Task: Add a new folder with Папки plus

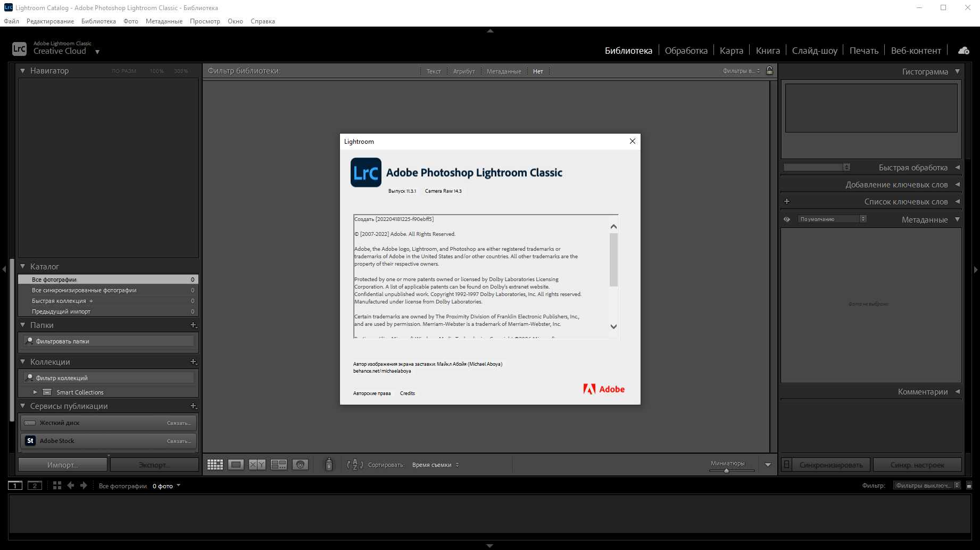Action: tap(194, 325)
